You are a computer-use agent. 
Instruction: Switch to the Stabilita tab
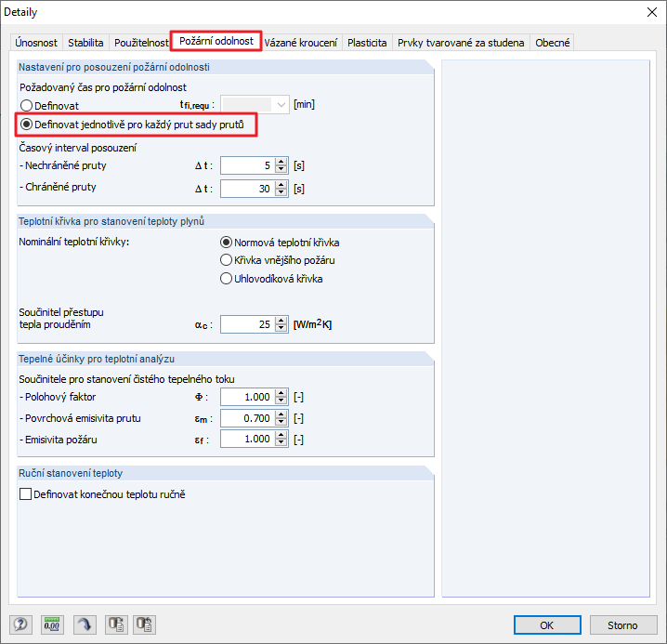coord(85,43)
